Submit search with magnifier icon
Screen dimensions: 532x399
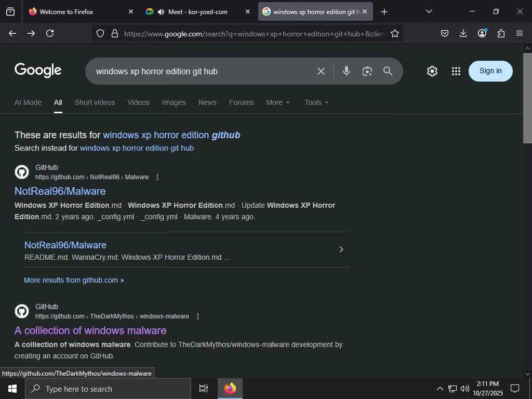[388, 71]
